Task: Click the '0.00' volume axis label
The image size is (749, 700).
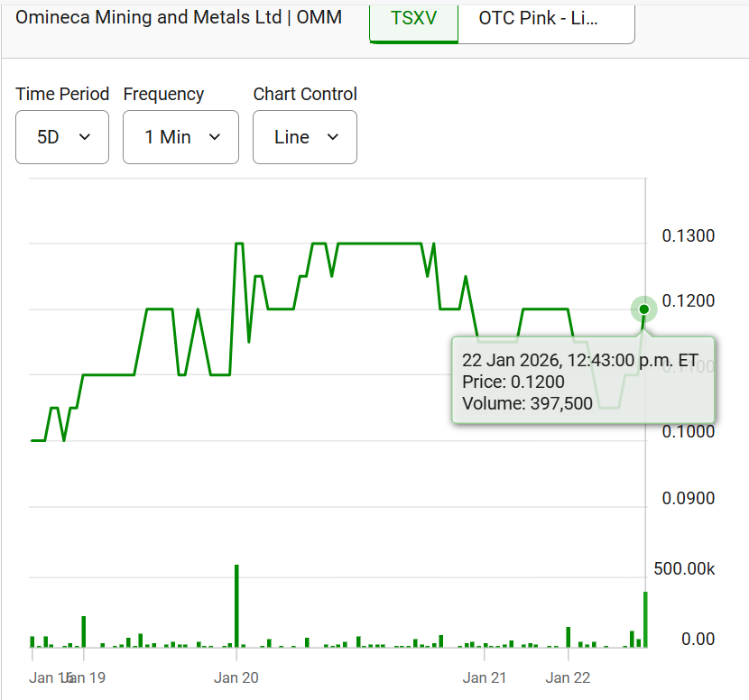Action: pyautogui.click(x=698, y=639)
